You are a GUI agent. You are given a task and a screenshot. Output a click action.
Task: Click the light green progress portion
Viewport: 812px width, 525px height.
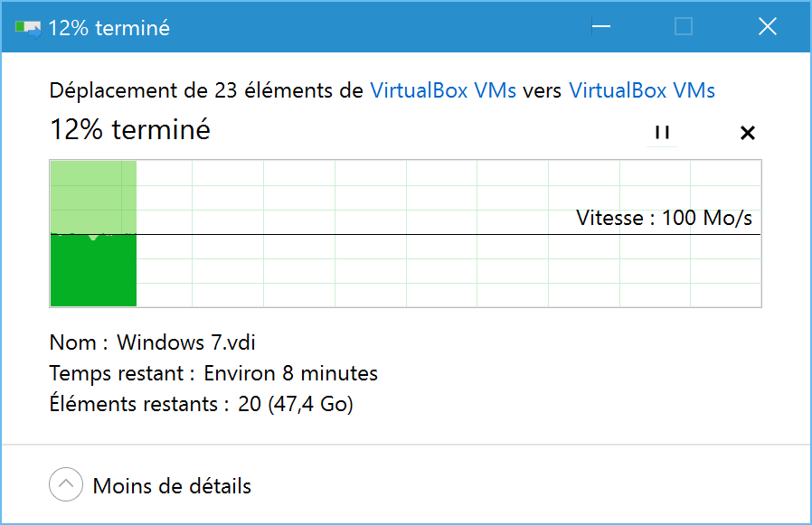pos(93,197)
